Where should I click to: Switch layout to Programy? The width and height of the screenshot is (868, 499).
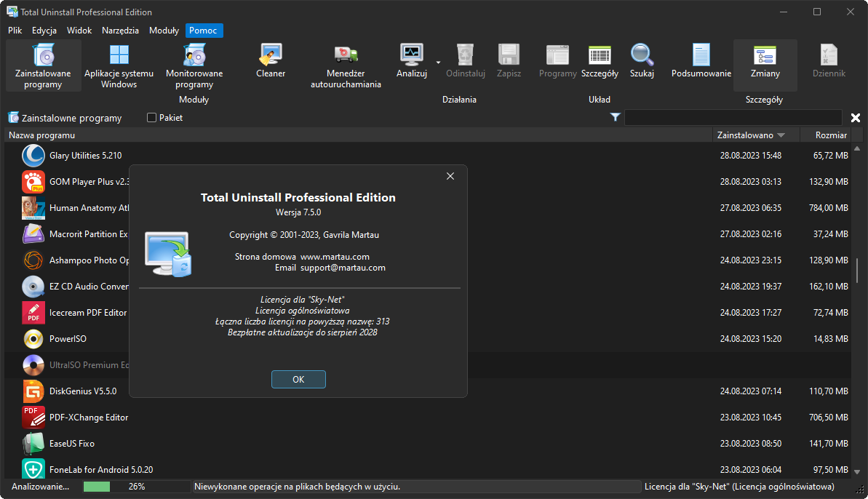[x=557, y=61]
